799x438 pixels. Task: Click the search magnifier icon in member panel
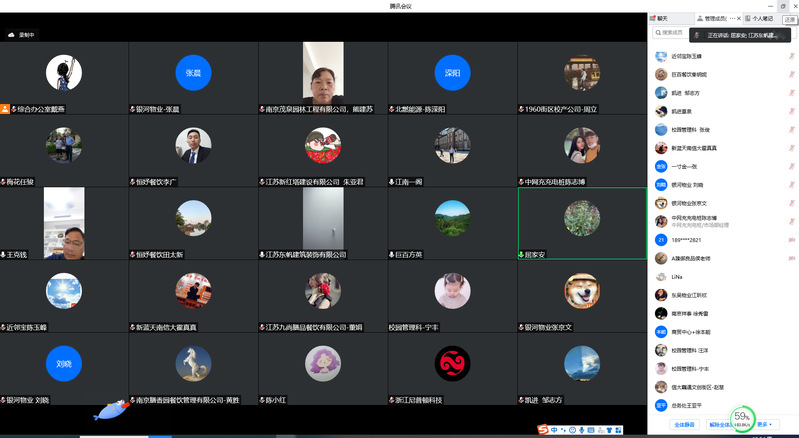pos(657,33)
